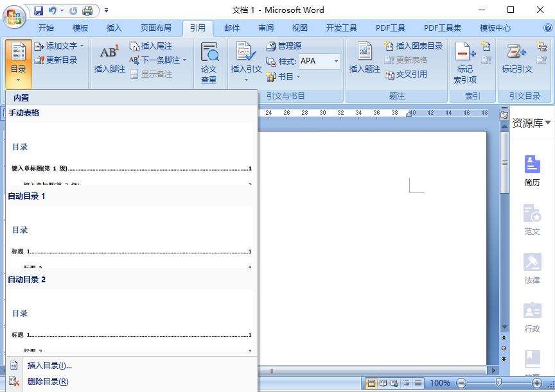This screenshot has width=555, height=392.
Task: Click 添加文字 add text
Action: (58, 46)
